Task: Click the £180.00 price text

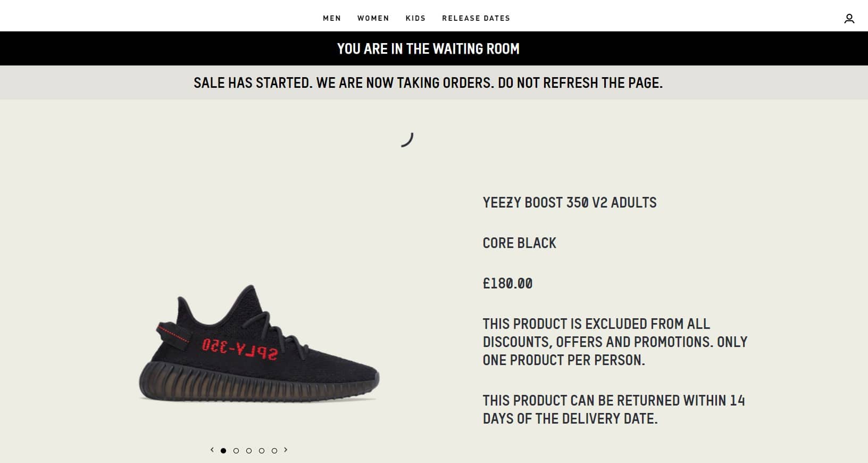Action: coord(507,284)
